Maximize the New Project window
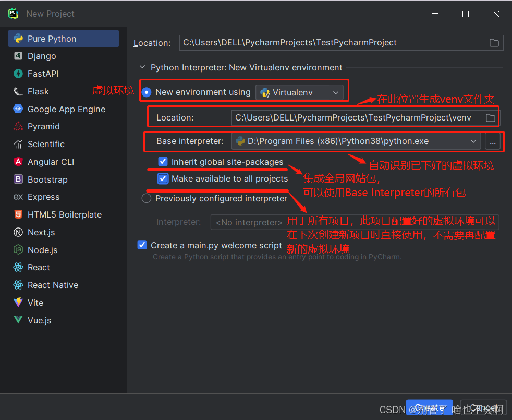This screenshot has width=512, height=420. pos(466,14)
